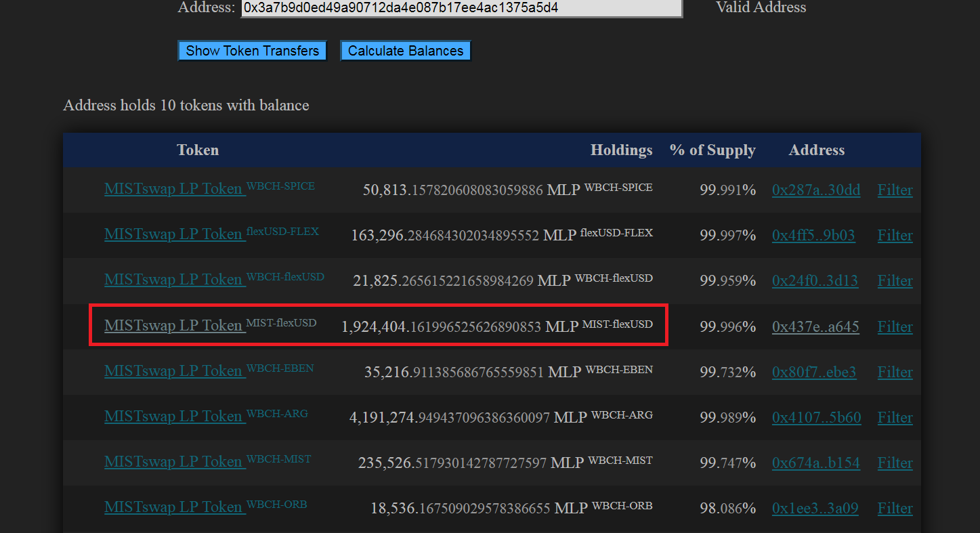Click supply percentage 99.989%
The height and width of the screenshot is (533, 980).
(x=728, y=417)
